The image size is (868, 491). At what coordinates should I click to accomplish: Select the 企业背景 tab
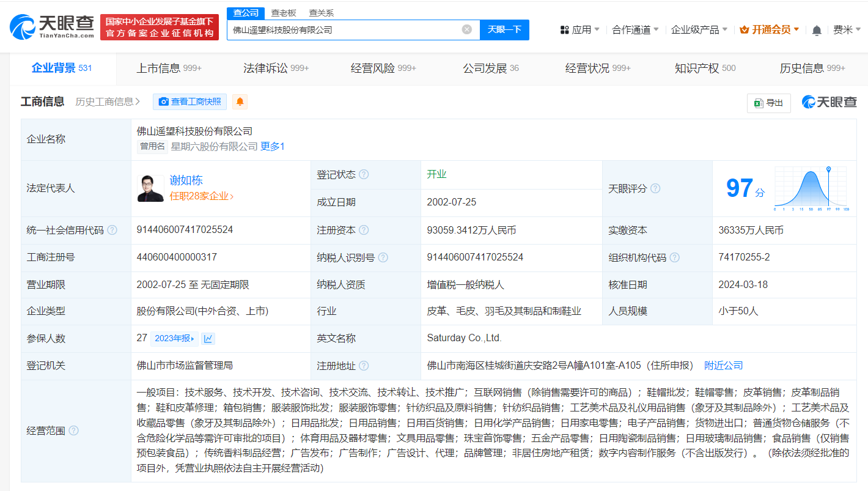point(62,68)
